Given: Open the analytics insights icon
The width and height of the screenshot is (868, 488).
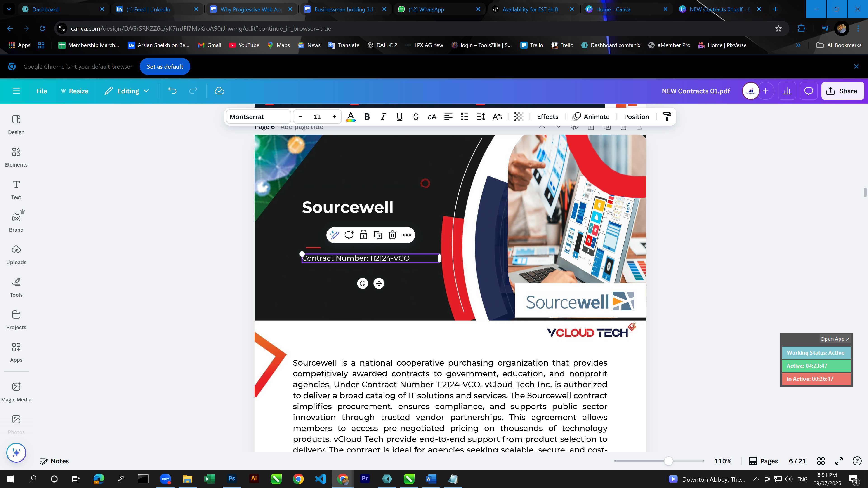Looking at the screenshot, I should click(x=787, y=91).
